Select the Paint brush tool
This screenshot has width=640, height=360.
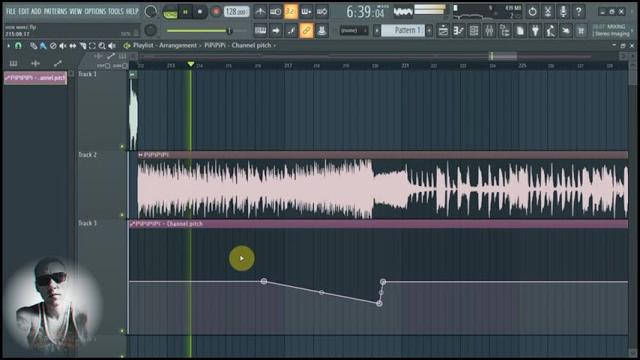click(43, 46)
